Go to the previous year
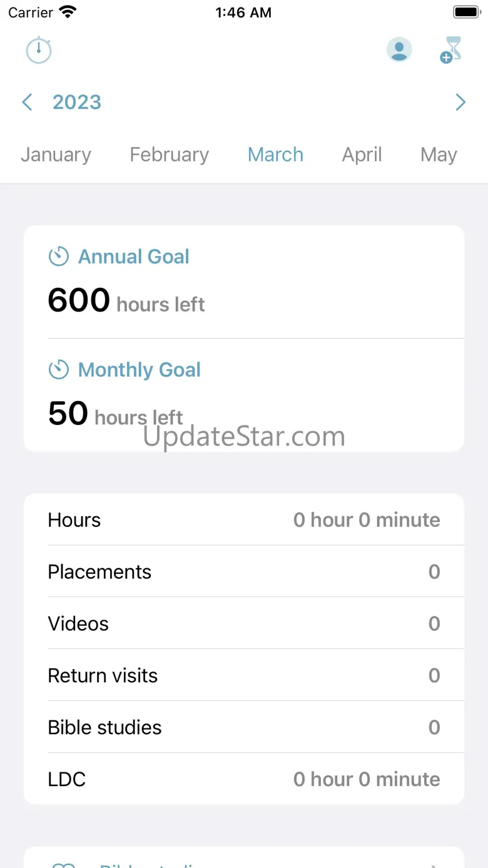 tap(27, 102)
